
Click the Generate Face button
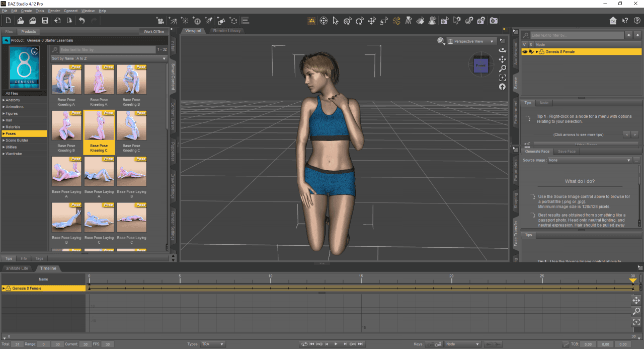(x=537, y=151)
